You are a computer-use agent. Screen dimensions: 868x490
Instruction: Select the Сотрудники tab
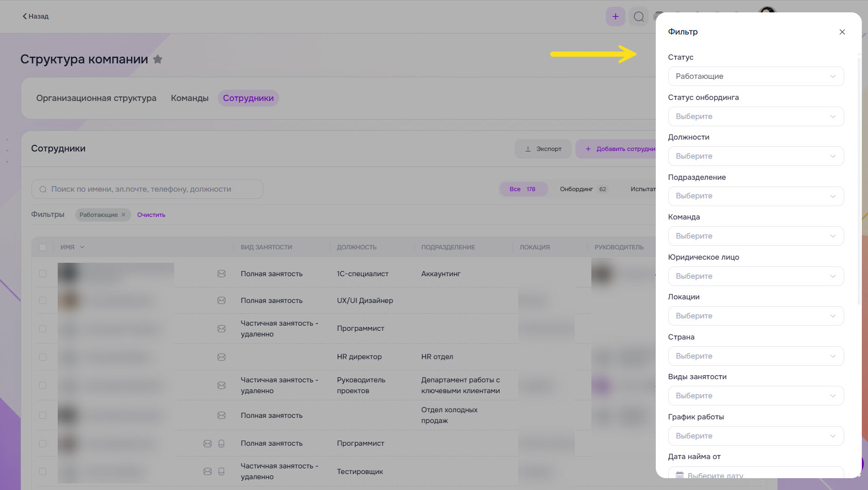(248, 98)
